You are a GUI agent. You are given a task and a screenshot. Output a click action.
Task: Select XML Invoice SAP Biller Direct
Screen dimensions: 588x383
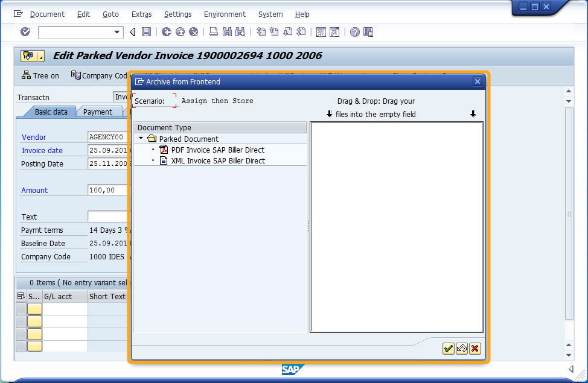(x=219, y=161)
